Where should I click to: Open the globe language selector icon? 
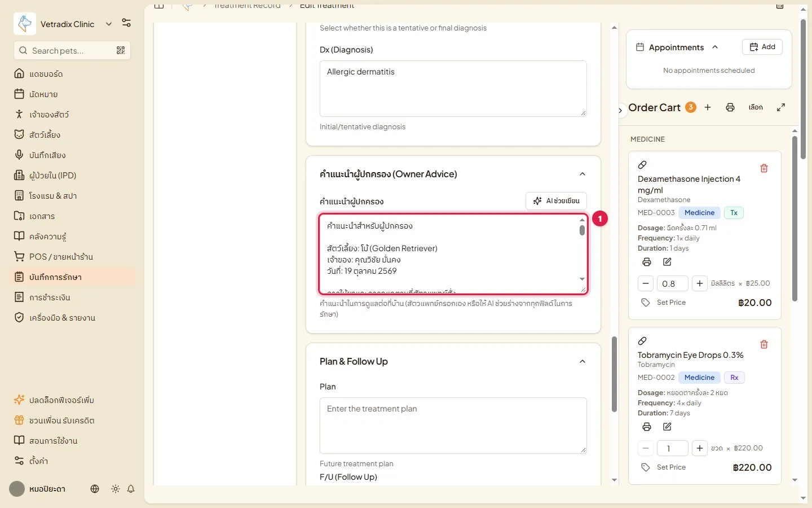pos(95,489)
